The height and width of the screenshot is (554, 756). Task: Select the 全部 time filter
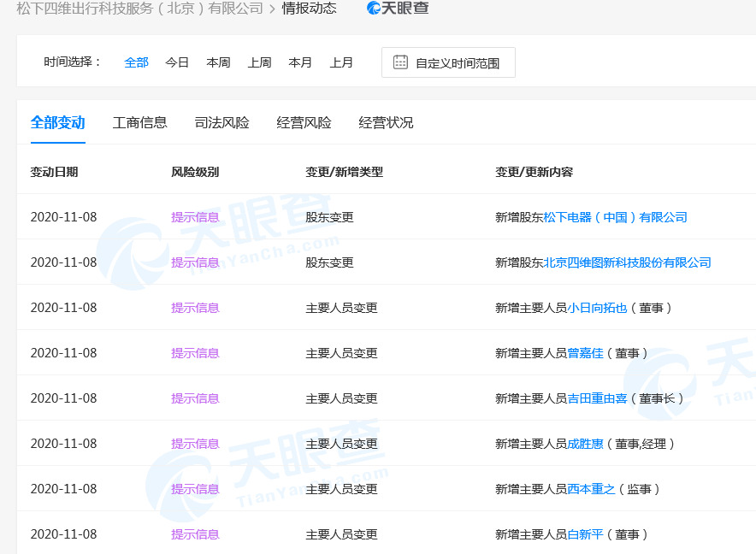137,62
